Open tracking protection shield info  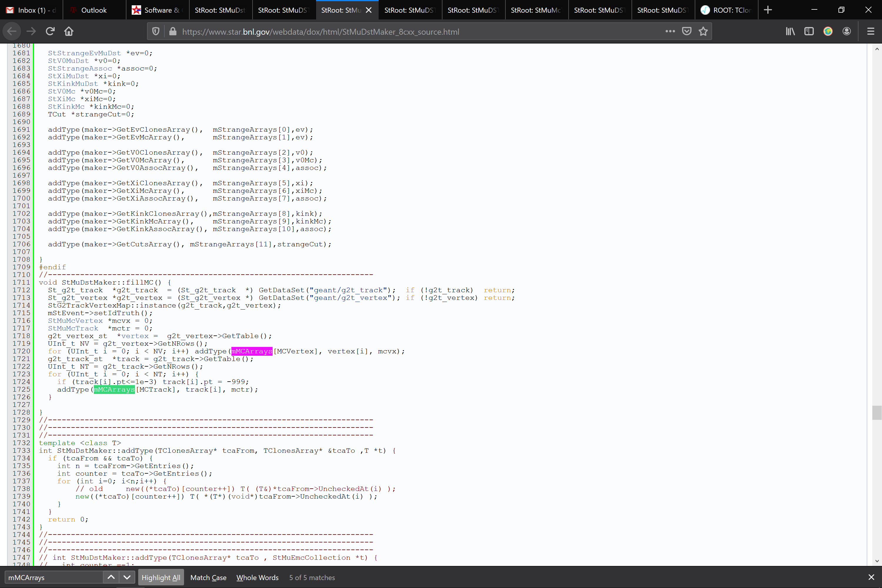(156, 31)
